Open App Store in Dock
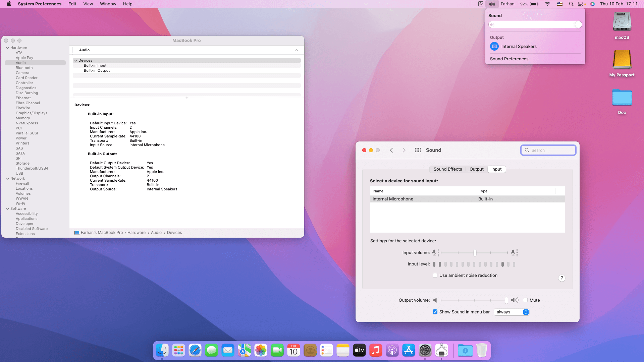 click(409, 350)
